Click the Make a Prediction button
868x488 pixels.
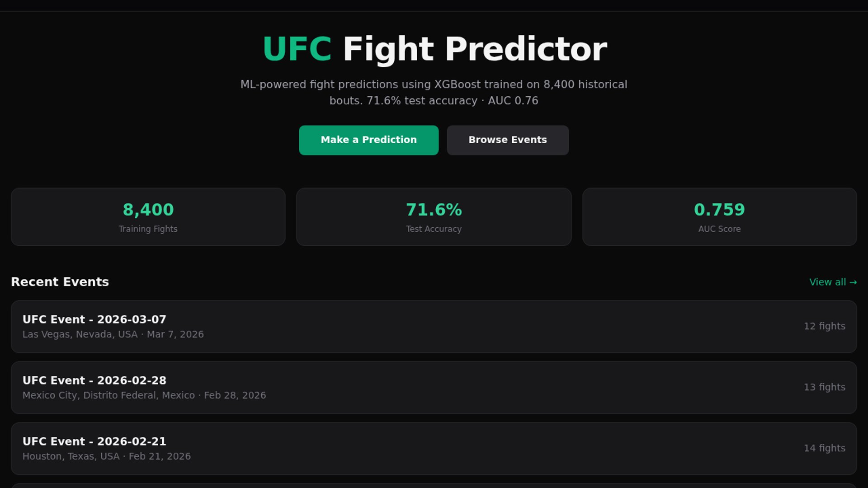pyautogui.click(x=368, y=140)
